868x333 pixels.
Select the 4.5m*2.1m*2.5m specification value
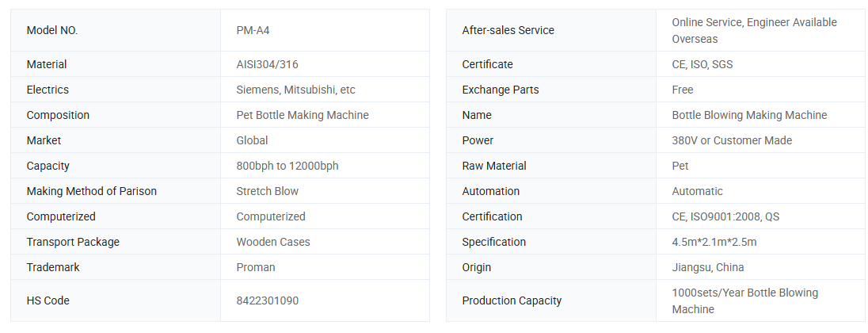click(714, 242)
